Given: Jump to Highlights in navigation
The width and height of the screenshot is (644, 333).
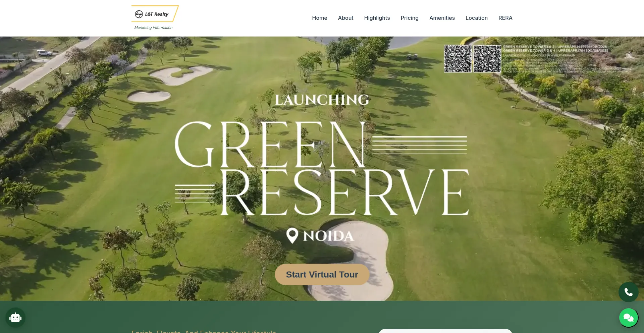Looking at the screenshot, I should click(x=377, y=18).
